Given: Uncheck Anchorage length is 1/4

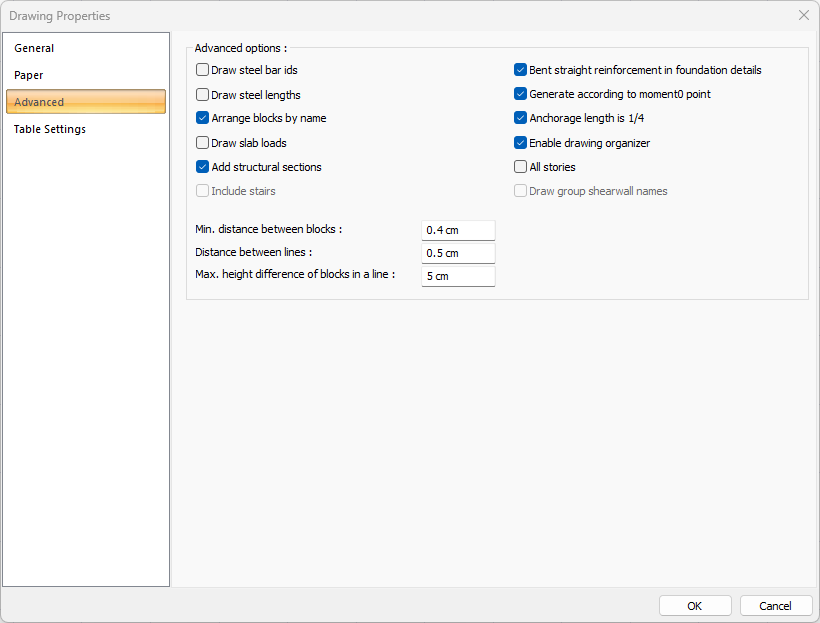Looking at the screenshot, I should pyautogui.click(x=520, y=118).
